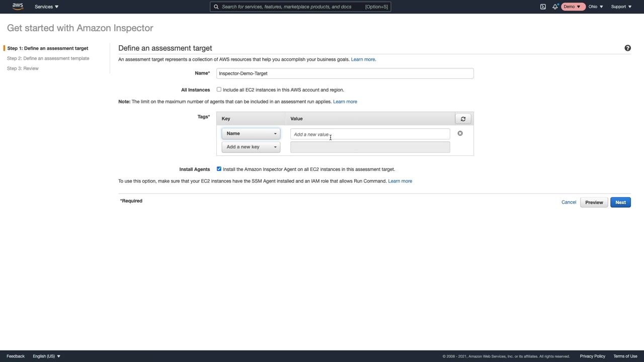Open the Ohio region selector
The image size is (644, 362).
(595, 7)
